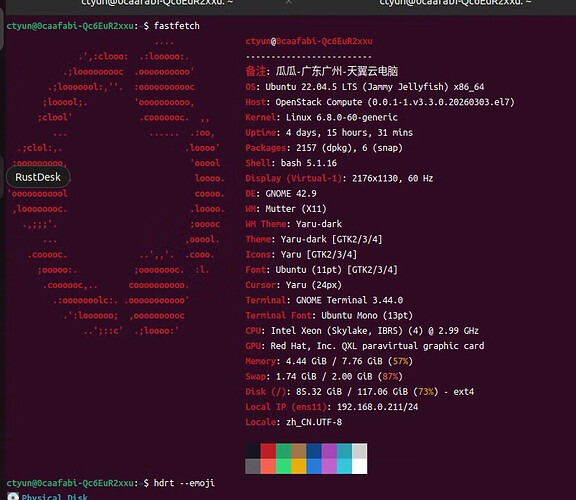
Task: Switch to the first terminal tab
Action: tap(157, 3)
